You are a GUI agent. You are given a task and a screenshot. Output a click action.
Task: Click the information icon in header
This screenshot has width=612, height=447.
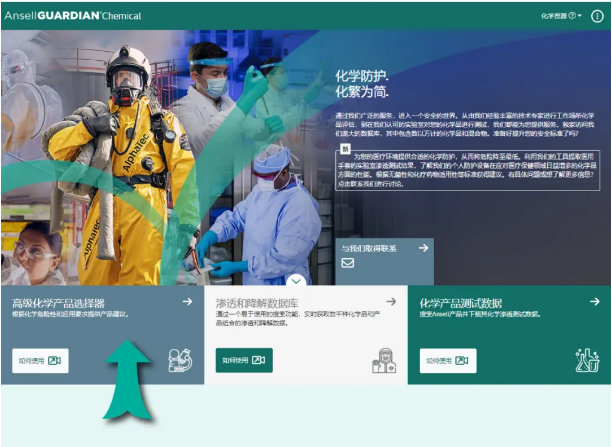click(598, 16)
